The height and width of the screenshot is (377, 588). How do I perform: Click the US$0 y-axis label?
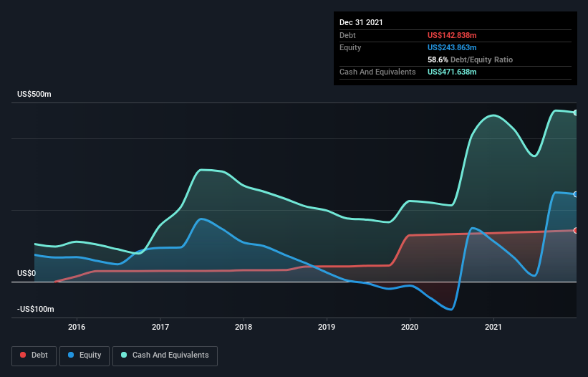(x=26, y=274)
